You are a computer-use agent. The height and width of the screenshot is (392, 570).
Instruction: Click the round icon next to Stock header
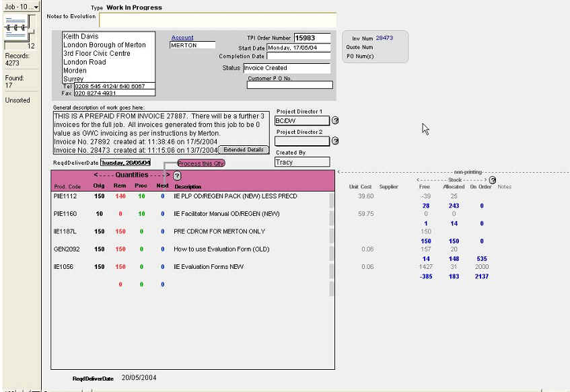click(492, 180)
